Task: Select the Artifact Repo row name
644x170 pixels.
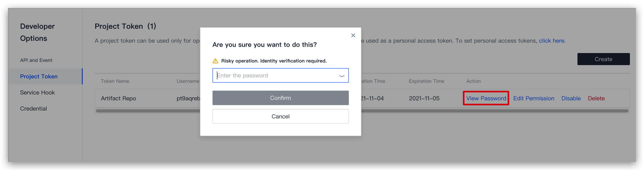Action: tap(118, 98)
